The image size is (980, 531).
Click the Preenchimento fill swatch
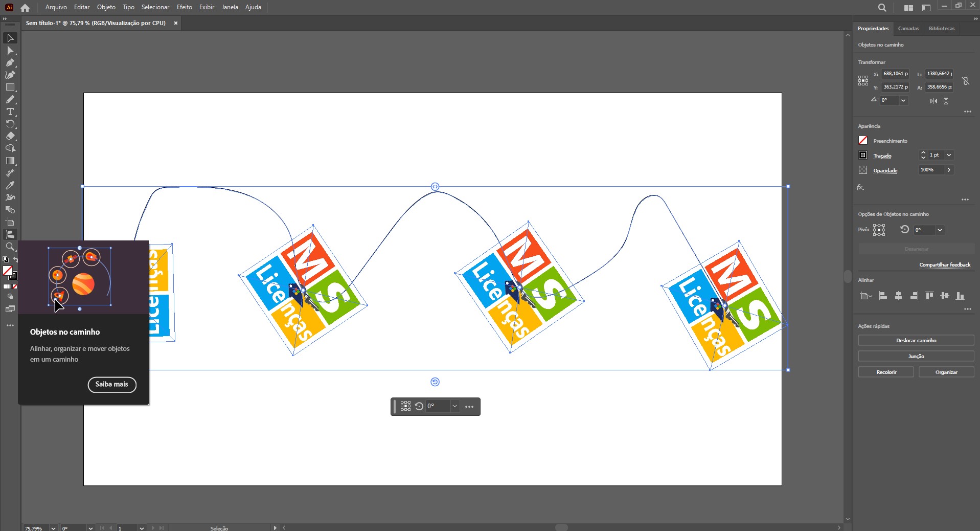[863, 140]
